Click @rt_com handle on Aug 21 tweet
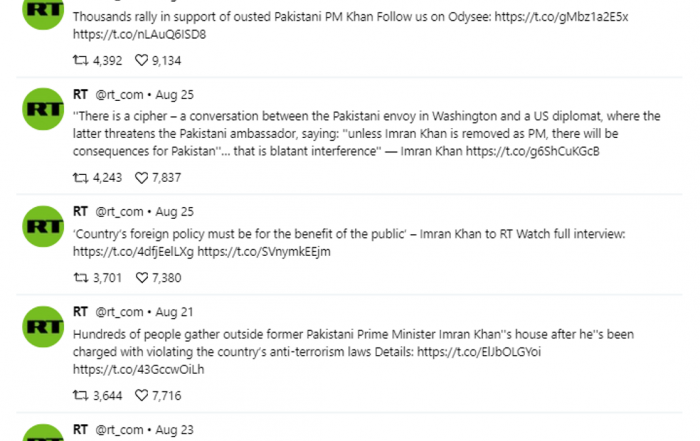The width and height of the screenshot is (700, 441). (x=119, y=312)
